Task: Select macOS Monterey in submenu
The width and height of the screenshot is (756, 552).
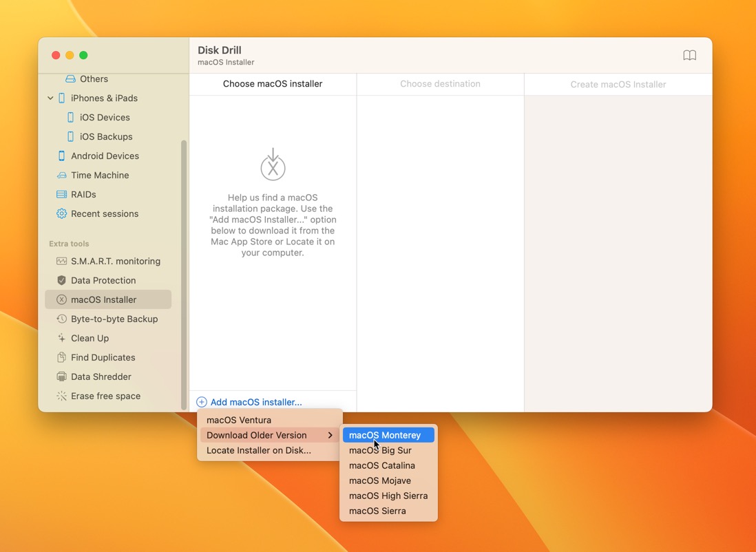Action: (x=388, y=435)
